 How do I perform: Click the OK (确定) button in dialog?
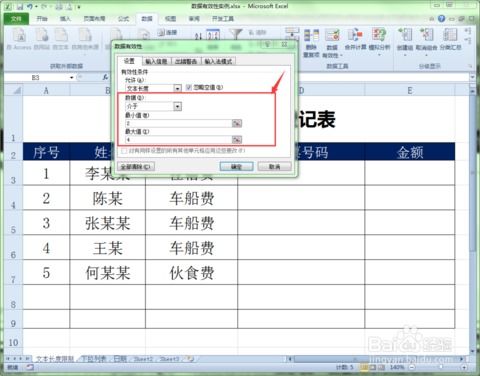point(236,167)
